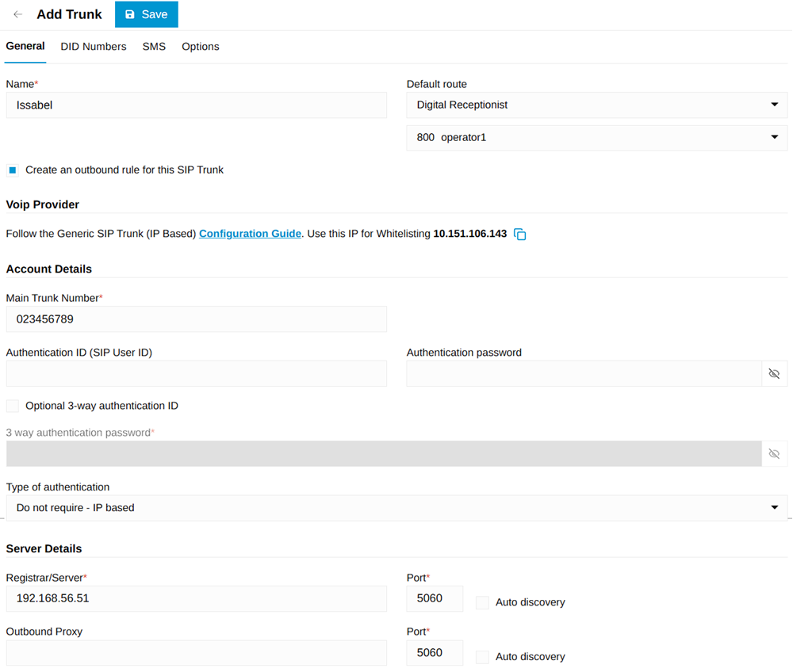The image size is (793, 672).
Task: Switch to the Options tab
Action: 201,47
